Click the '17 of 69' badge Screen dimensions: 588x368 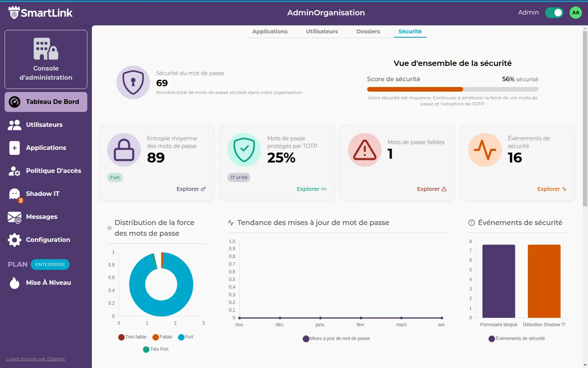click(x=239, y=177)
